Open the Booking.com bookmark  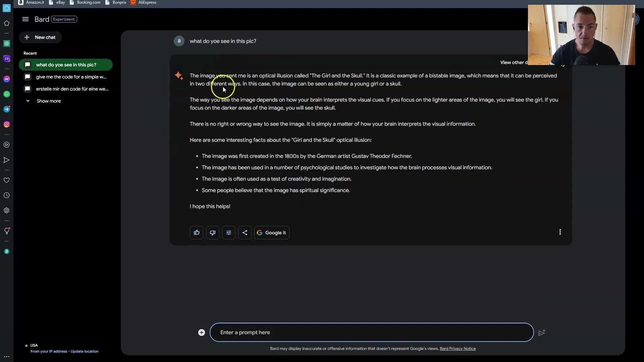click(x=85, y=2)
